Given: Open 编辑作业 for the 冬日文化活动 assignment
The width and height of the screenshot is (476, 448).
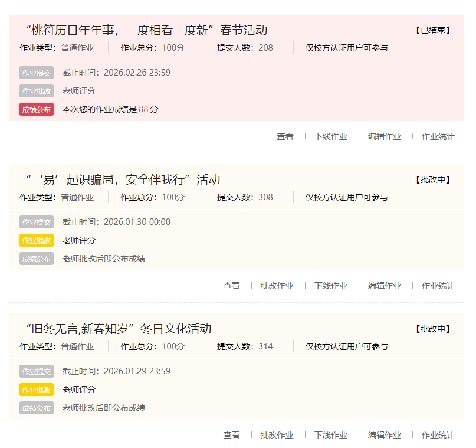Looking at the screenshot, I should pyautogui.click(x=384, y=435).
